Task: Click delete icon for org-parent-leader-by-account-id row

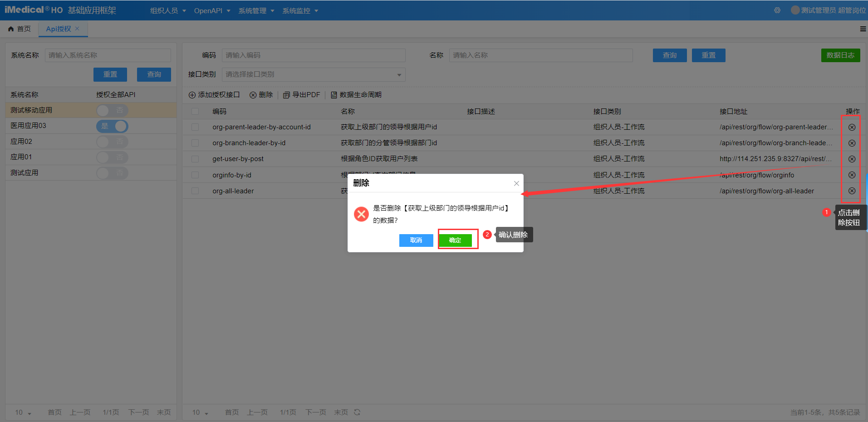Action: point(852,128)
